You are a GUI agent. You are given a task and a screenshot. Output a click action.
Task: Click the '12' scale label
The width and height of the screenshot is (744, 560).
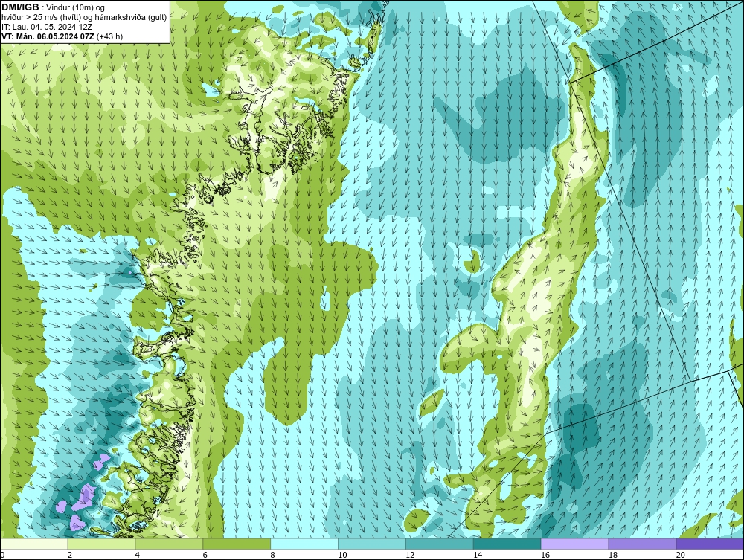click(x=410, y=555)
